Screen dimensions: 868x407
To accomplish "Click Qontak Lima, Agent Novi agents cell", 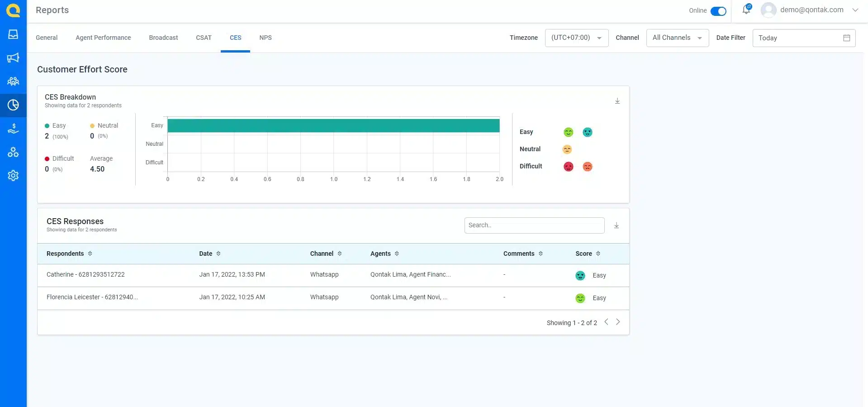I will coord(409,297).
